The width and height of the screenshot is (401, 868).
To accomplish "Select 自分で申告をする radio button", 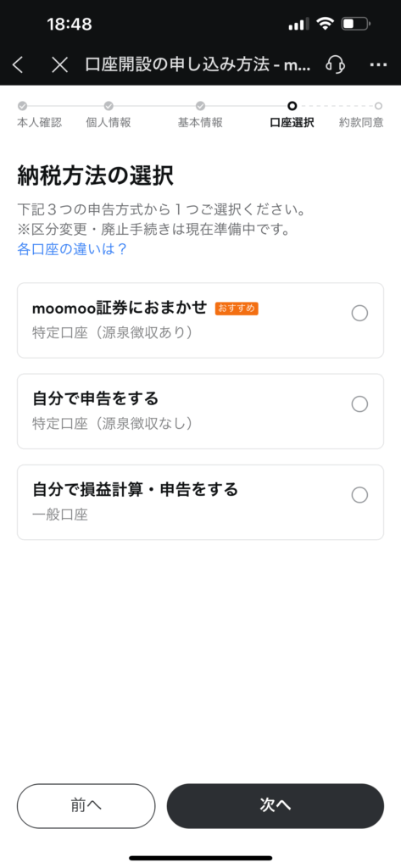I will [359, 404].
